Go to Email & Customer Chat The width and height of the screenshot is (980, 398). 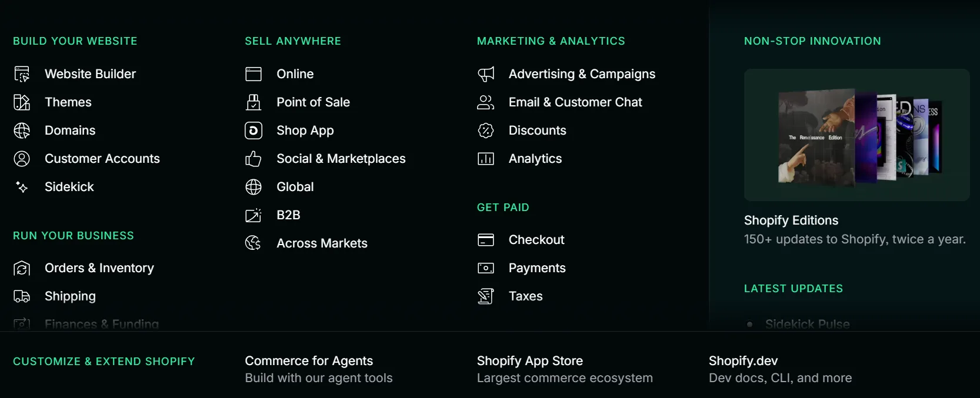(575, 102)
